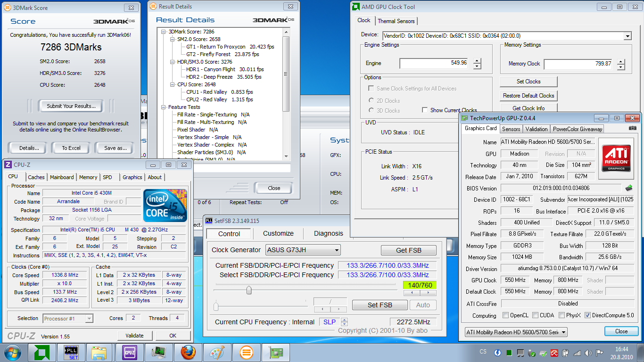
Task: Click the lower SetFSB slider thumb
Action: pyautogui.click(x=216, y=307)
